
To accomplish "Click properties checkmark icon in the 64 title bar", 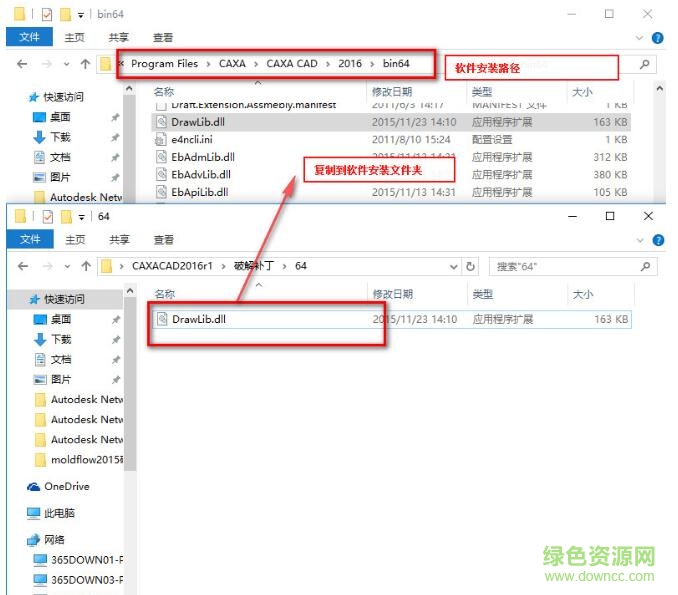I will [x=48, y=217].
